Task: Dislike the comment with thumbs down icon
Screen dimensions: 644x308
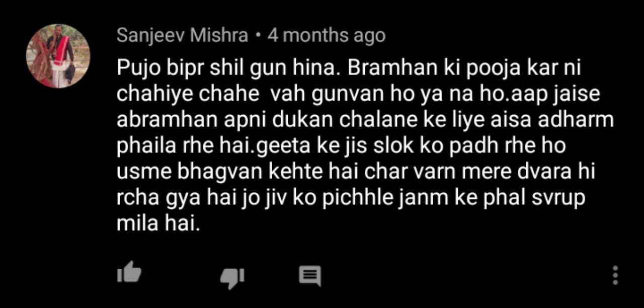Action: pyautogui.click(x=232, y=278)
